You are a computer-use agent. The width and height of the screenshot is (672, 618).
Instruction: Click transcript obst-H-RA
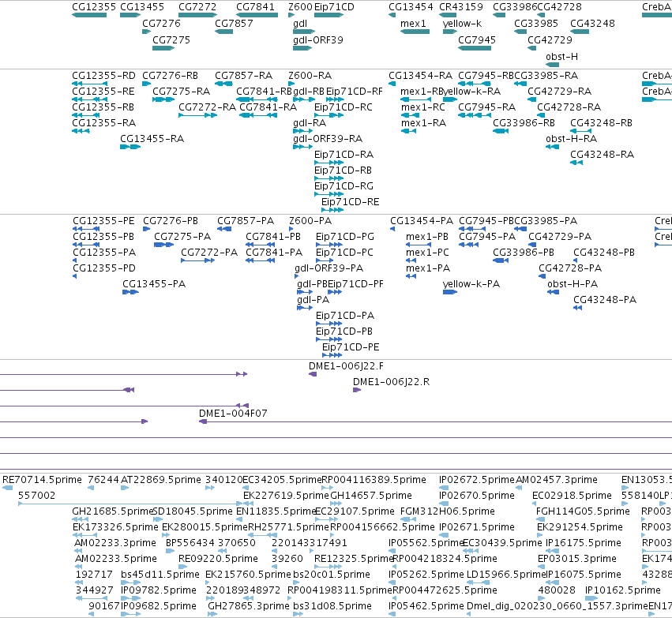(553, 147)
